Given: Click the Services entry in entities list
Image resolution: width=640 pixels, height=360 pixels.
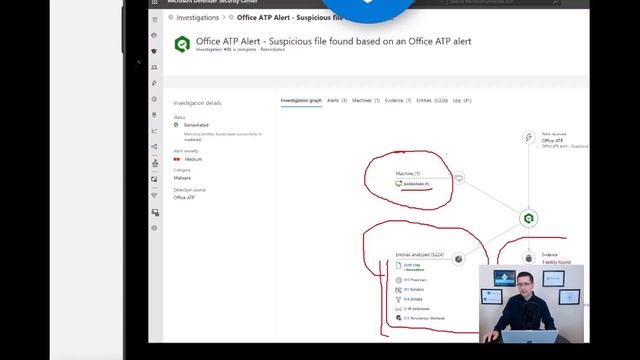Looking at the screenshot, I should pos(413,289).
